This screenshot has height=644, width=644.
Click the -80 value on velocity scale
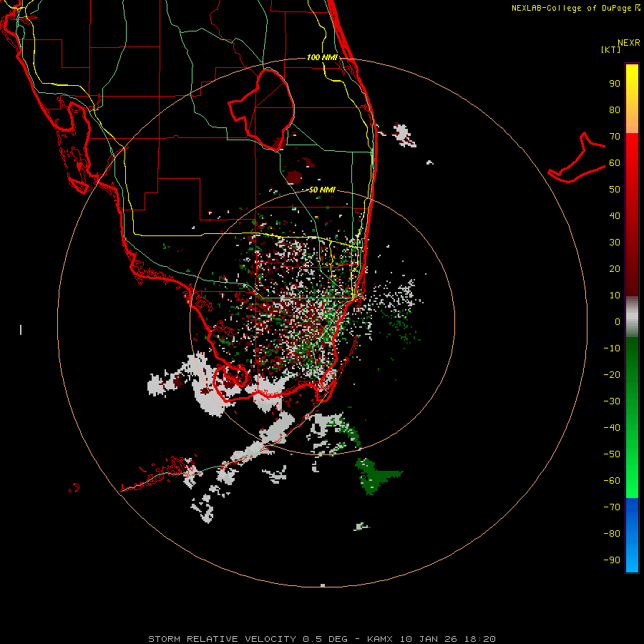click(612, 534)
